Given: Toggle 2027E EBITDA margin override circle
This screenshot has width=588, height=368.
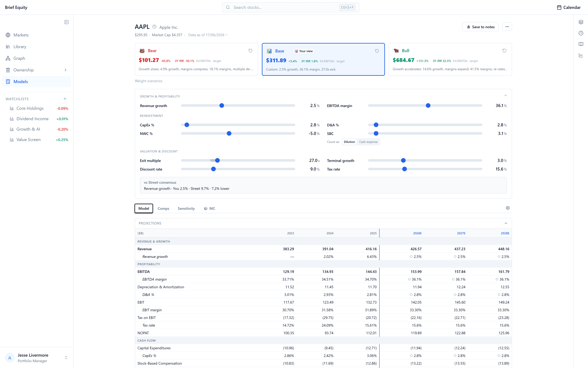Looking at the screenshot, I should click(x=453, y=279).
